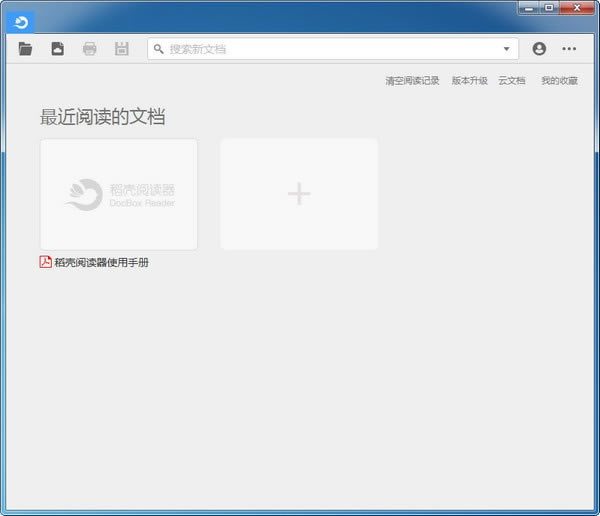The width and height of the screenshot is (600, 516).
Task: Open a file with the folder icon
Action: (26, 49)
